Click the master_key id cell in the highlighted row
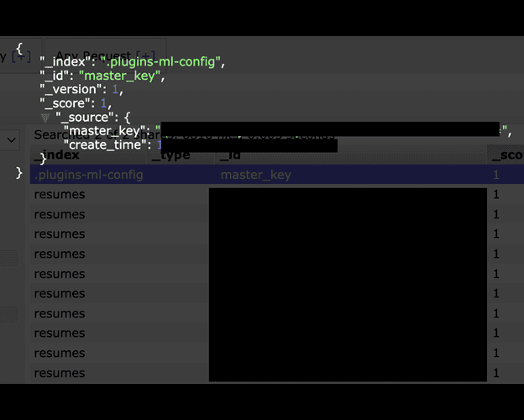This screenshot has height=420, width=524. [255, 175]
